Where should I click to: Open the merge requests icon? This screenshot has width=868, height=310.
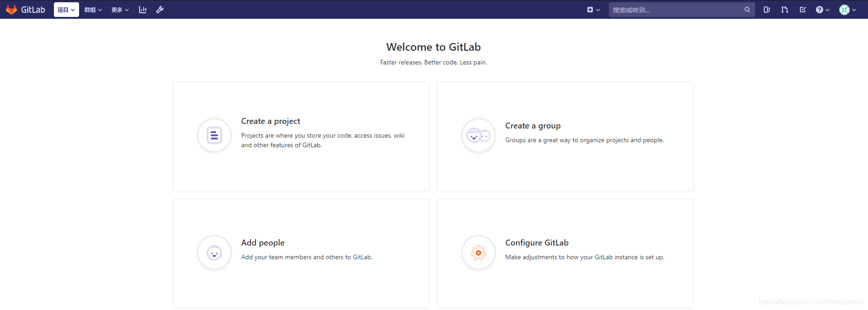(784, 10)
